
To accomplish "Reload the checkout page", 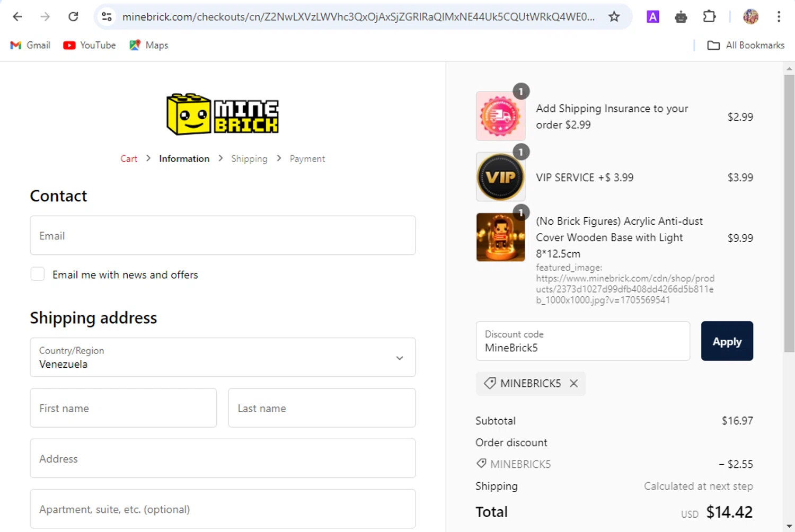I will click(x=73, y=17).
